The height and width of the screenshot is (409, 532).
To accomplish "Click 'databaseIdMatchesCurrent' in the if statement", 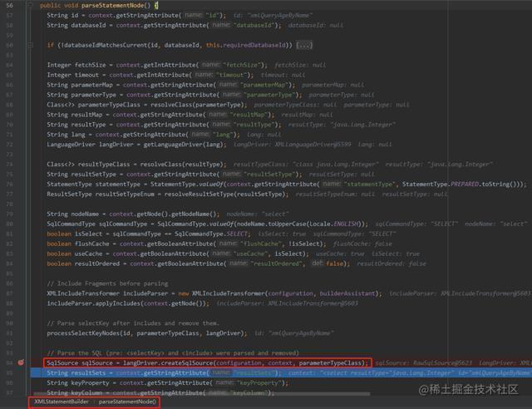I will (106, 45).
